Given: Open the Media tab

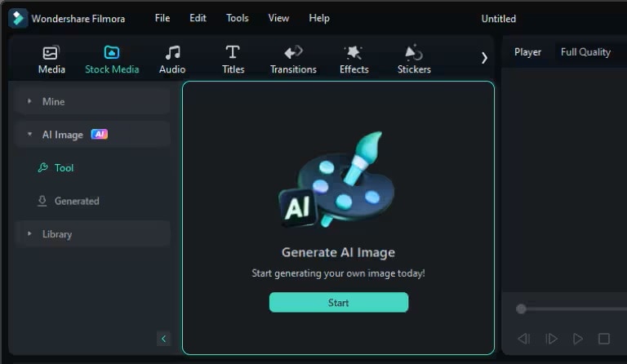Looking at the screenshot, I should point(51,60).
